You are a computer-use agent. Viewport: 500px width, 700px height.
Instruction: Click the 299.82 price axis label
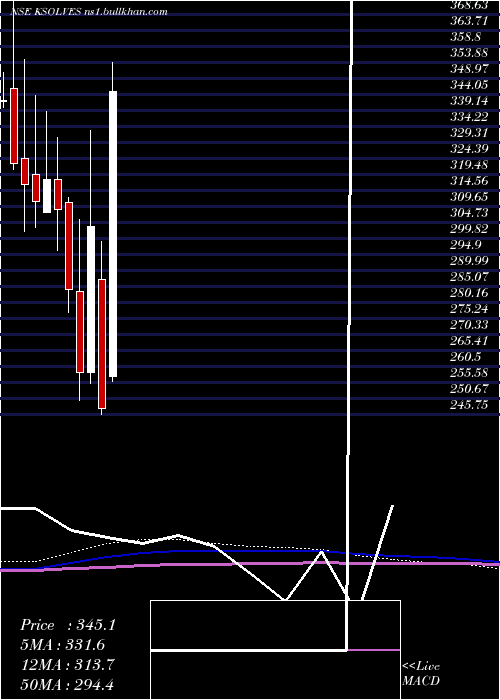click(469, 229)
